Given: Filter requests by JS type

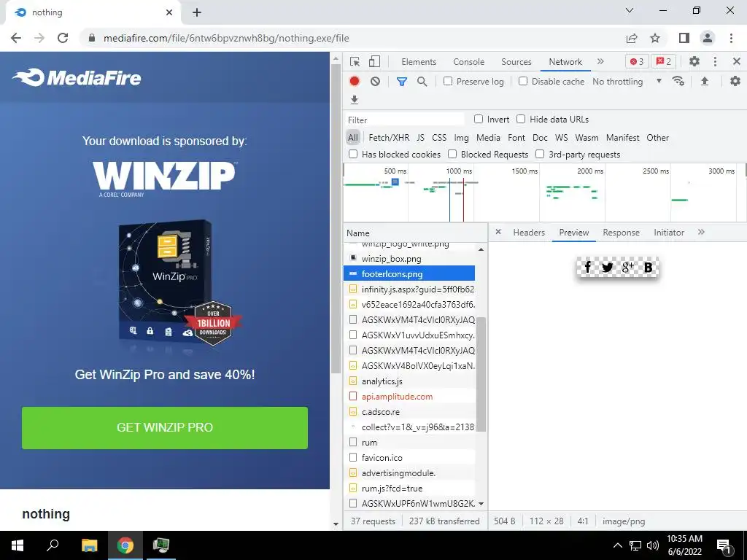Looking at the screenshot, I should coord(420,138).
